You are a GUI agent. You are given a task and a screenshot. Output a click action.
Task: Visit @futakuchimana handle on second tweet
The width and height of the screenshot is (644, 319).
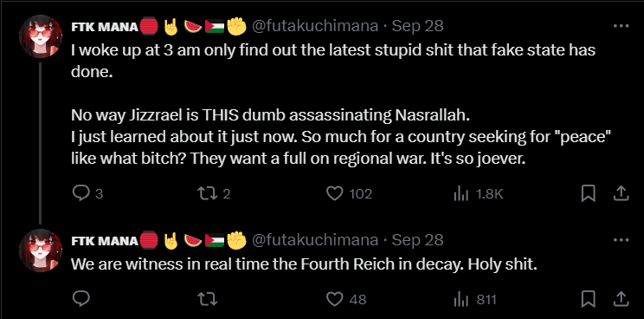coord(314,240)
